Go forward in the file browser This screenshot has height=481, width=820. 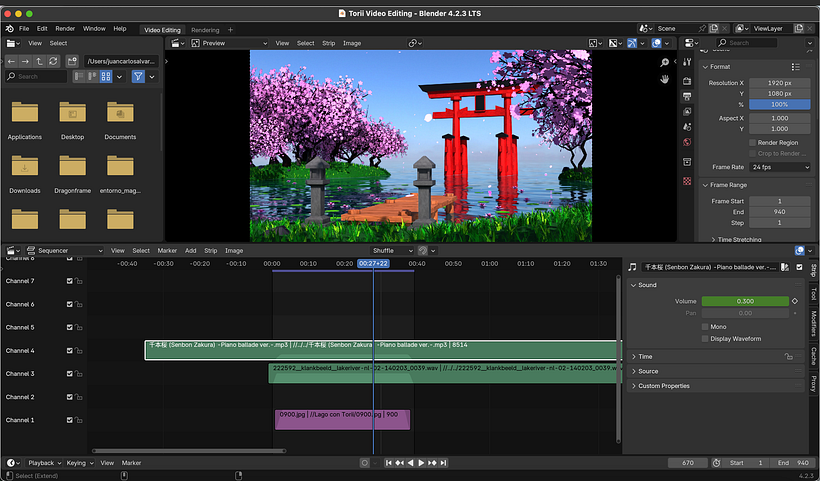(25, 61)
